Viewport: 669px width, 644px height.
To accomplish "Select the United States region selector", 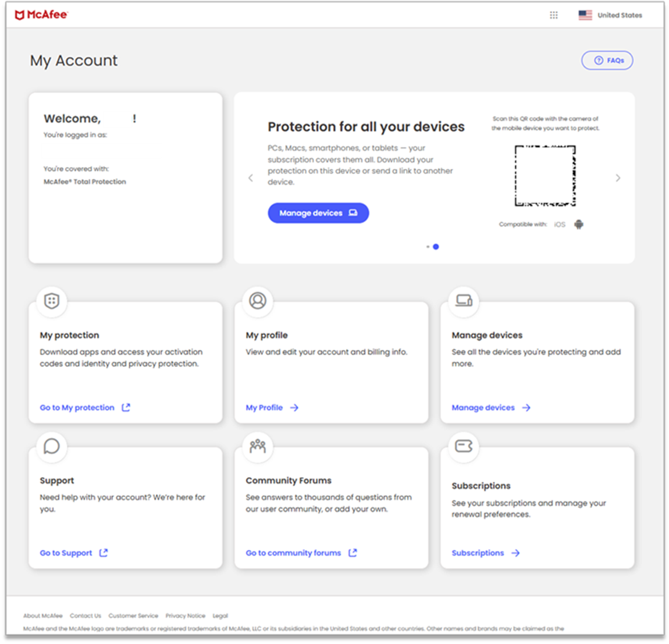I will coord(610,15).
